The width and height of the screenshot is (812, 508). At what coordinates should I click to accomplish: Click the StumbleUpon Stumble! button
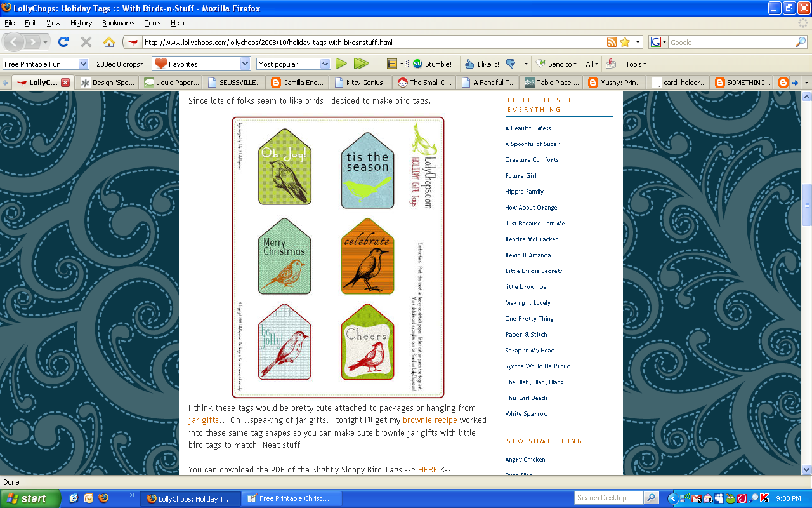(432, 63)
